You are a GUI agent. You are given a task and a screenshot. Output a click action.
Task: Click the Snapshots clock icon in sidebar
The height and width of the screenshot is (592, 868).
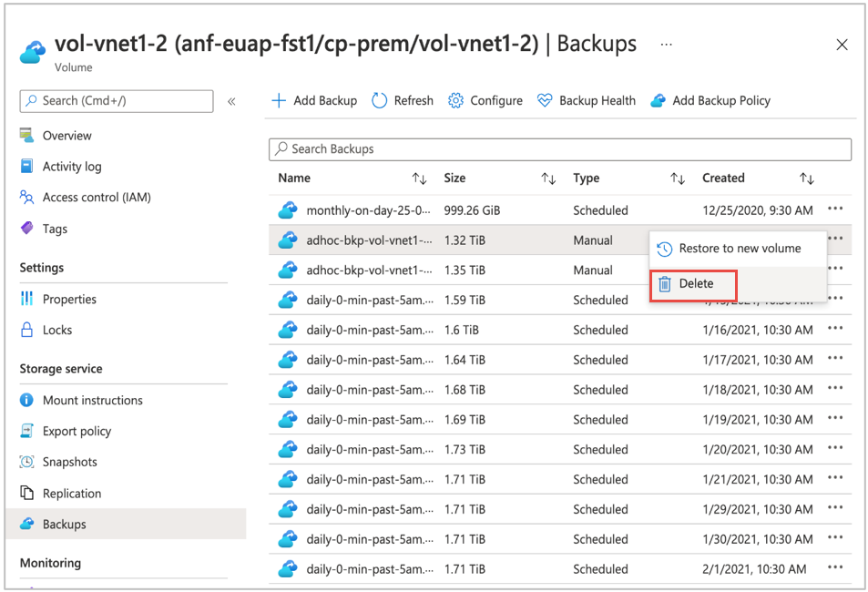pos(27,462)
